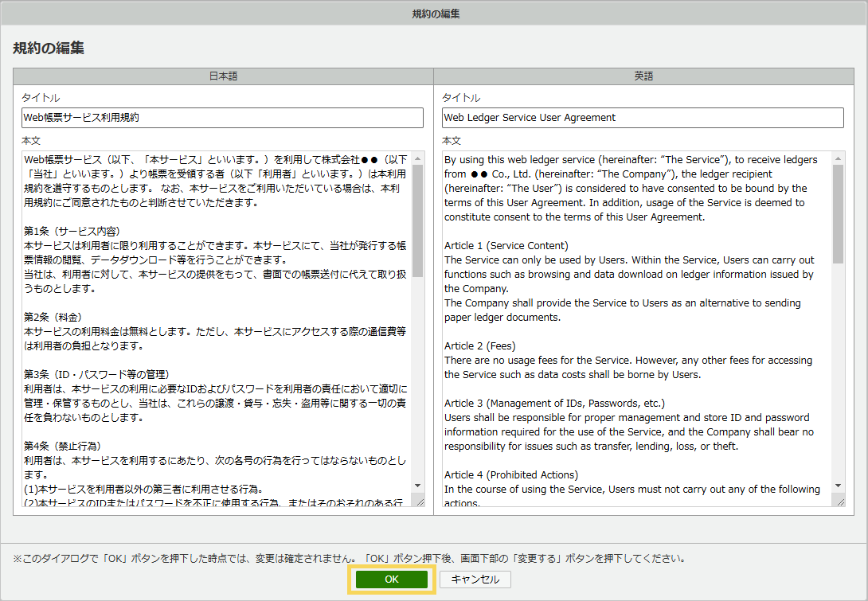Click the scrollbar thumb in Japanese body text

tap(418, 221)
